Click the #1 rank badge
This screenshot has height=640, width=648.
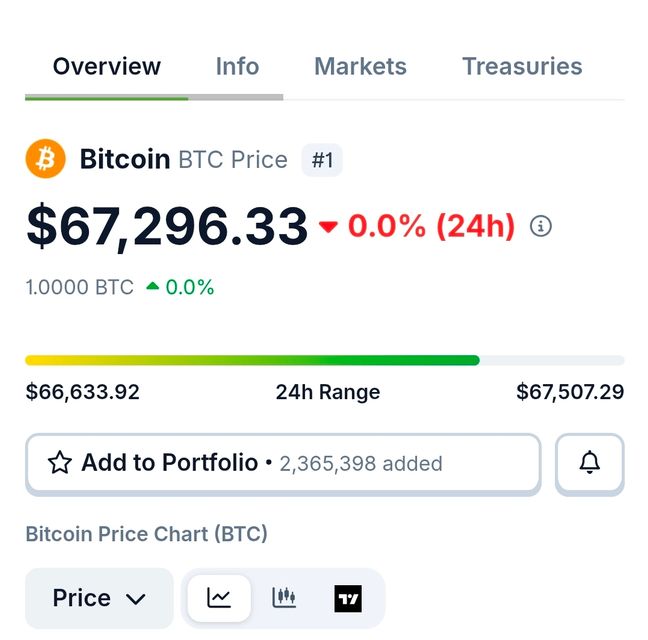click(322, 160)
